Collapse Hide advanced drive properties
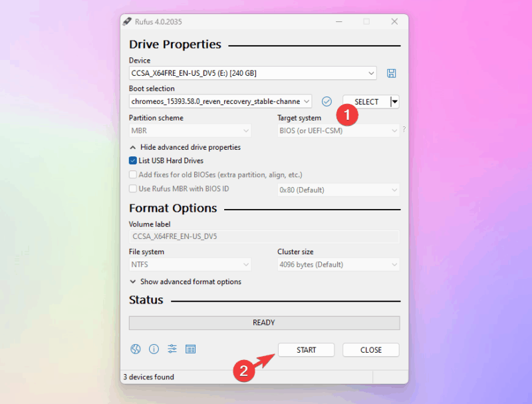 186,147
